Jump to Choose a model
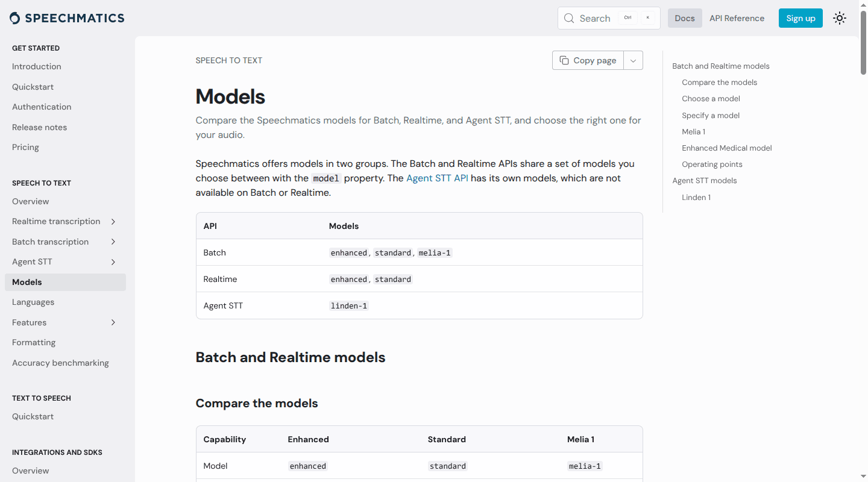 tap(711, 99)
